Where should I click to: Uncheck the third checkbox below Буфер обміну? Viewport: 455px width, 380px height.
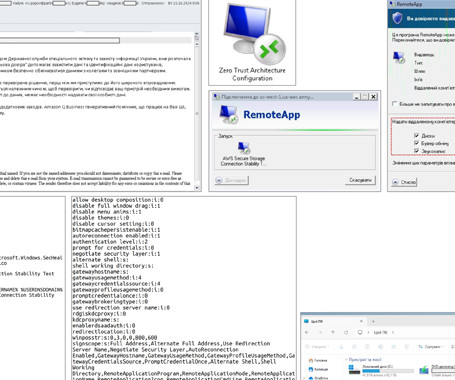416,151
